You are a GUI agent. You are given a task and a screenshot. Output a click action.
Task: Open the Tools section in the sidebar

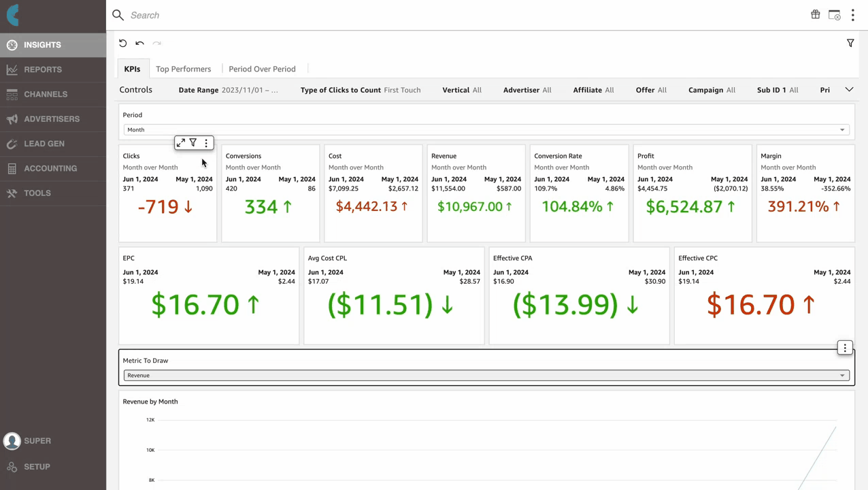click(37, 193)
